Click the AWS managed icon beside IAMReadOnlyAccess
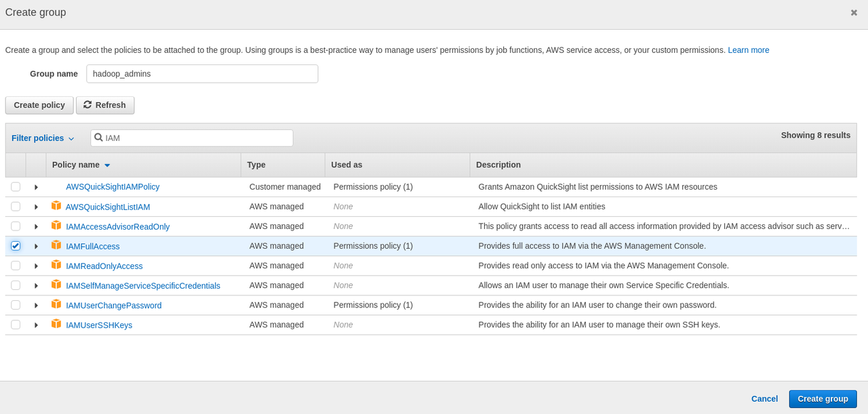The width and height of the screenshot is (868, 414). click(x=56, y=266)
